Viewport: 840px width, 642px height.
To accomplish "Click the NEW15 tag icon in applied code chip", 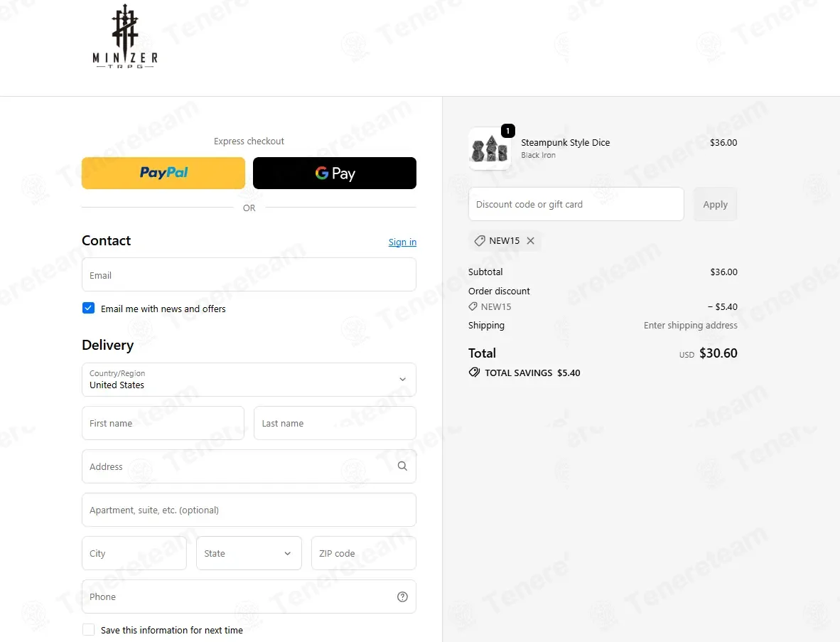I will point(480,241).
